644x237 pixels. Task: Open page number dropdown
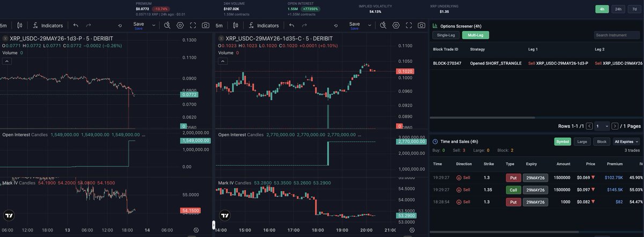[602, 126]
